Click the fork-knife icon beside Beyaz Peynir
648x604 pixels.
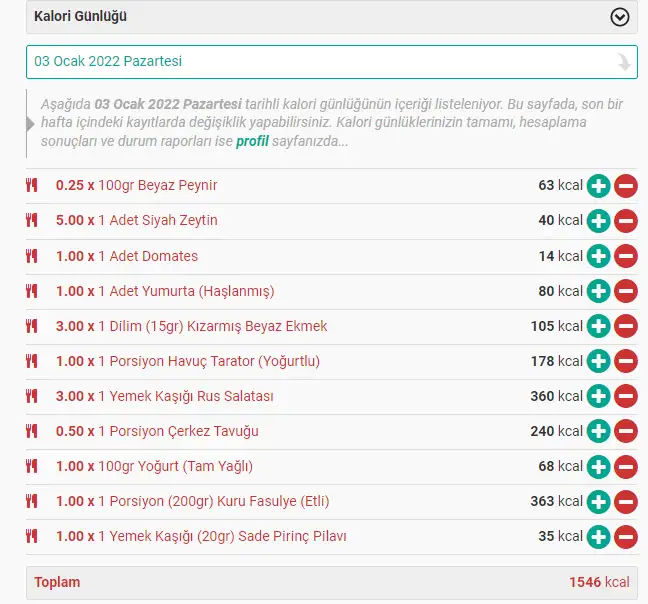[x=32, y=185]
